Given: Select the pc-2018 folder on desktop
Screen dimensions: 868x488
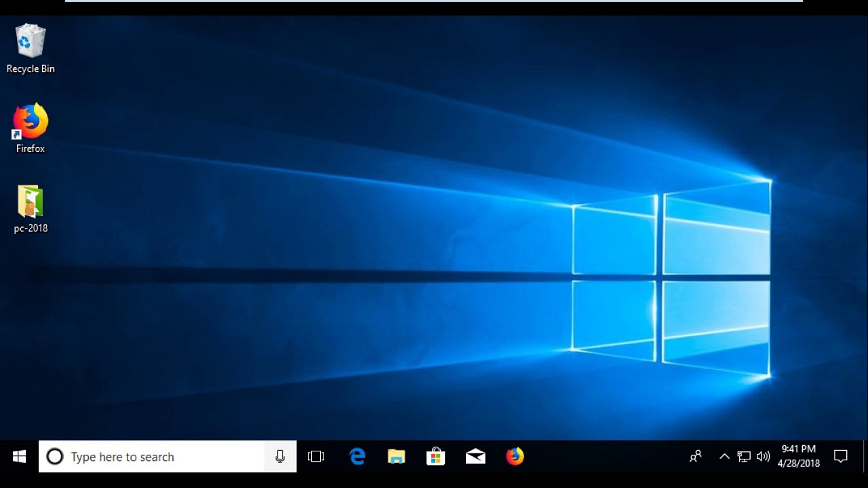Looking at the screenshot, I should (31, 209).
